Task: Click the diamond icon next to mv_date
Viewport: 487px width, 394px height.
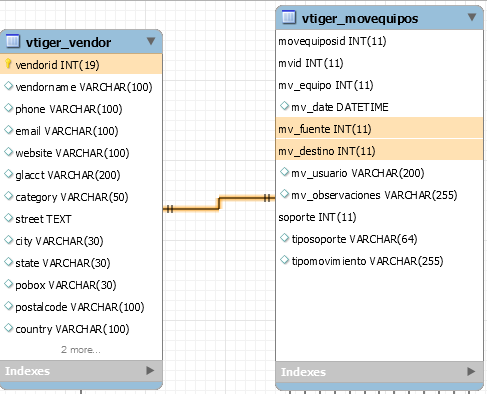Action: (x=284, y=106)
